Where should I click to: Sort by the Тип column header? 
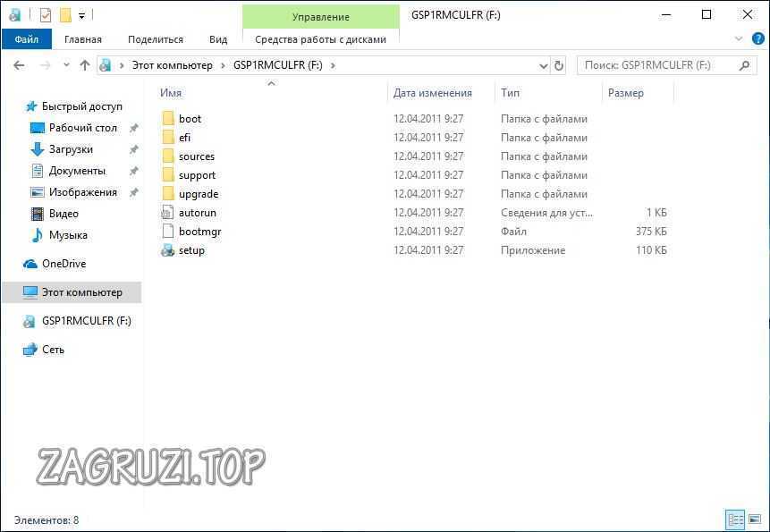coord(511,93)
